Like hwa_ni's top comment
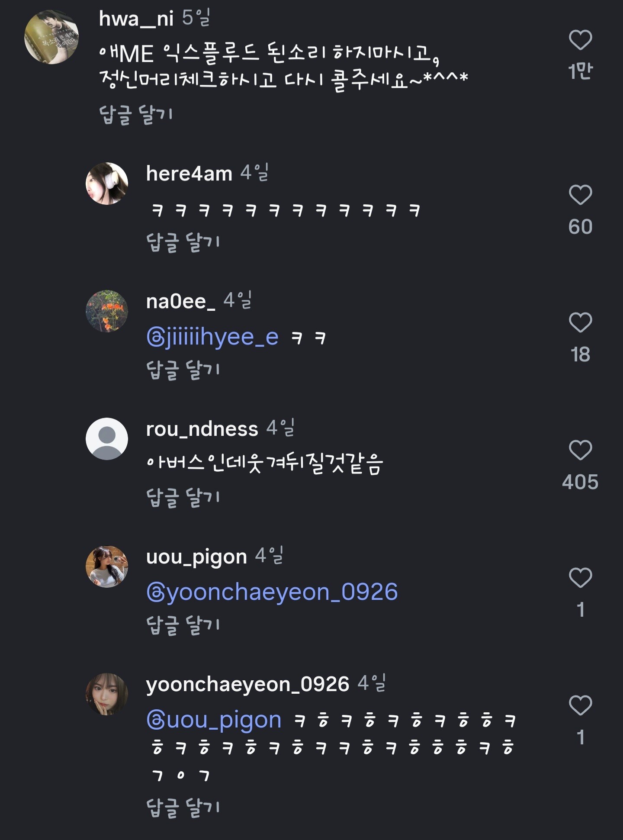The image size is (623, 840). point(580,40)
